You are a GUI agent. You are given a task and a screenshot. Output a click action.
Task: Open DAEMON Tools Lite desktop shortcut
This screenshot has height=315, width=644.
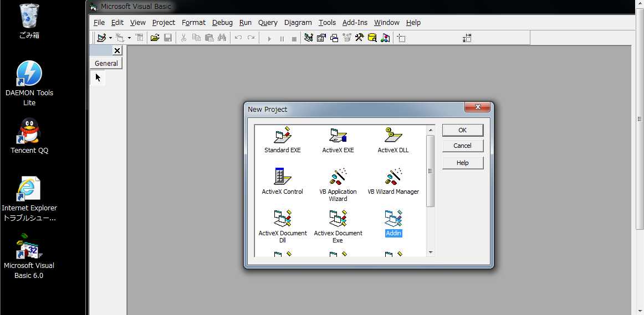point(29,84)
